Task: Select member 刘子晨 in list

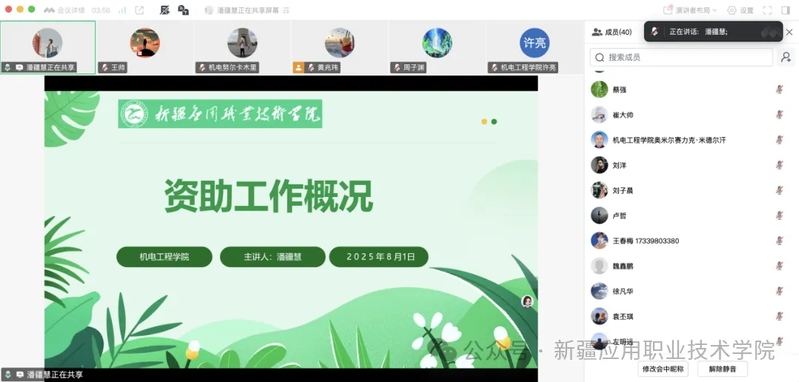Action: click(691, 190)
